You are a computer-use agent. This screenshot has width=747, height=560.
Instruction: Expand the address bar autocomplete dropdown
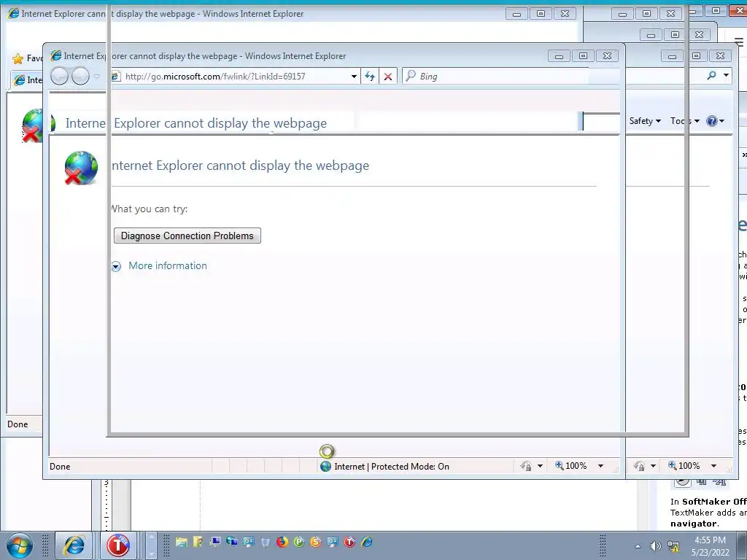354,77
